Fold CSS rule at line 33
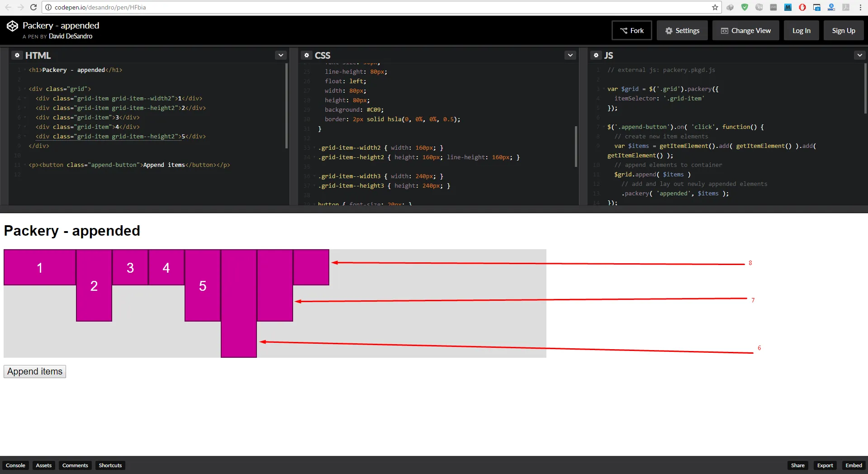 click(314, 148)
